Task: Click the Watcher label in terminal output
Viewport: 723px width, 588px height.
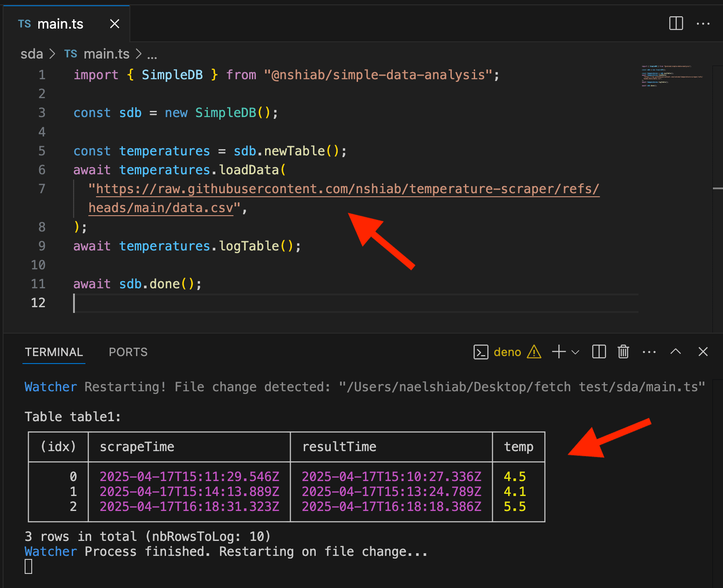Action: [50, 387]
